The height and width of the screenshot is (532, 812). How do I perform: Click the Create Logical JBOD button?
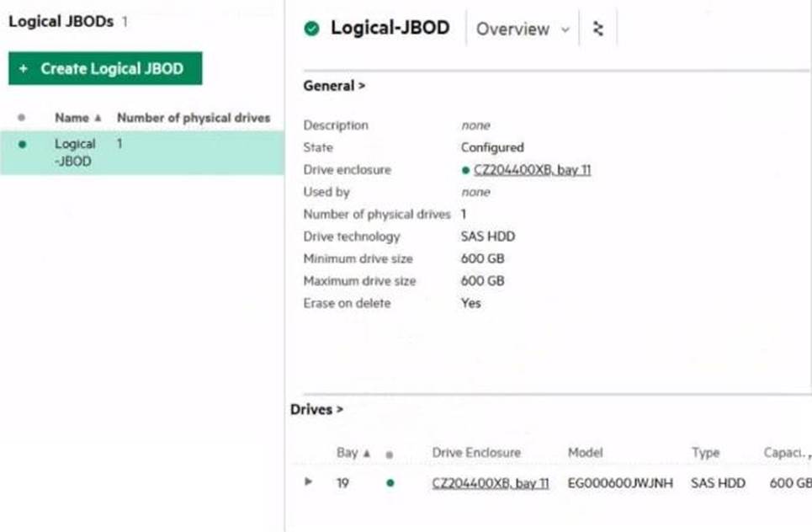point(105,69)
